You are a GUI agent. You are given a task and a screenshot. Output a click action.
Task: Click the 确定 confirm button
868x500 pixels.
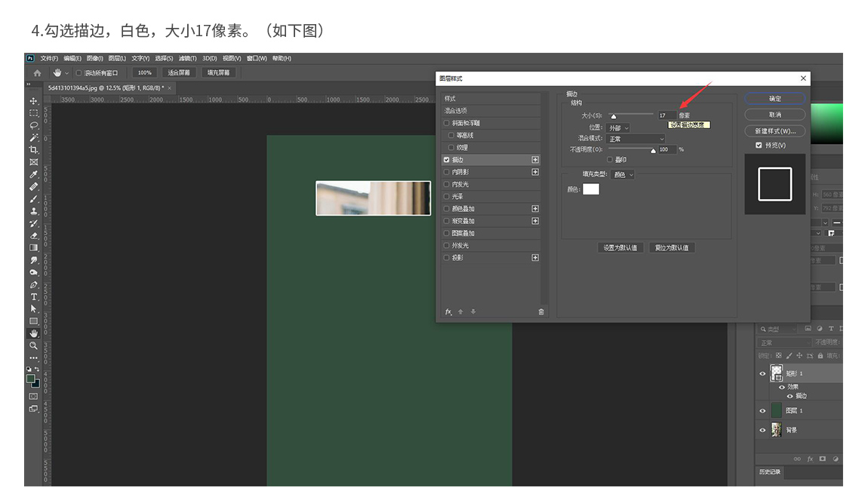(774, 99)
